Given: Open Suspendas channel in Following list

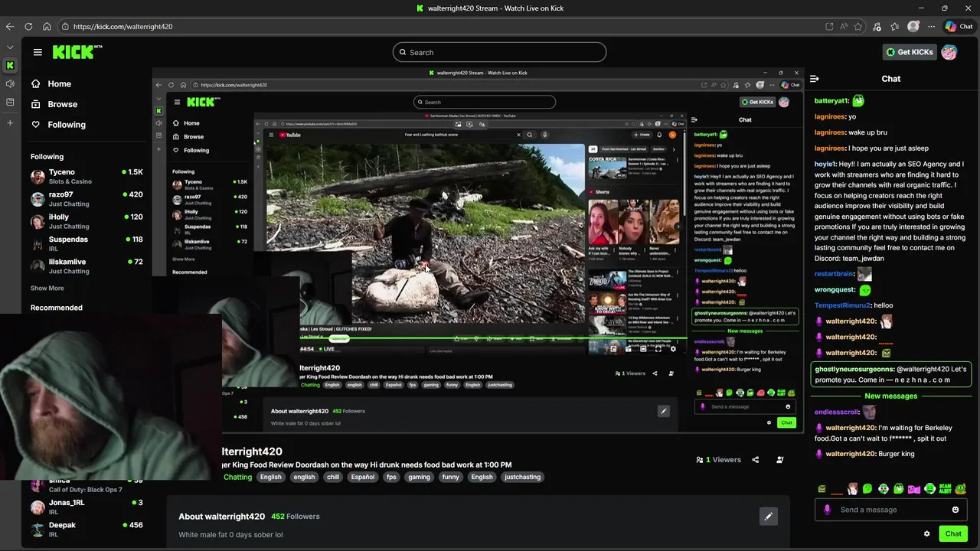Looking at the screenshot, I should [87, 243].
